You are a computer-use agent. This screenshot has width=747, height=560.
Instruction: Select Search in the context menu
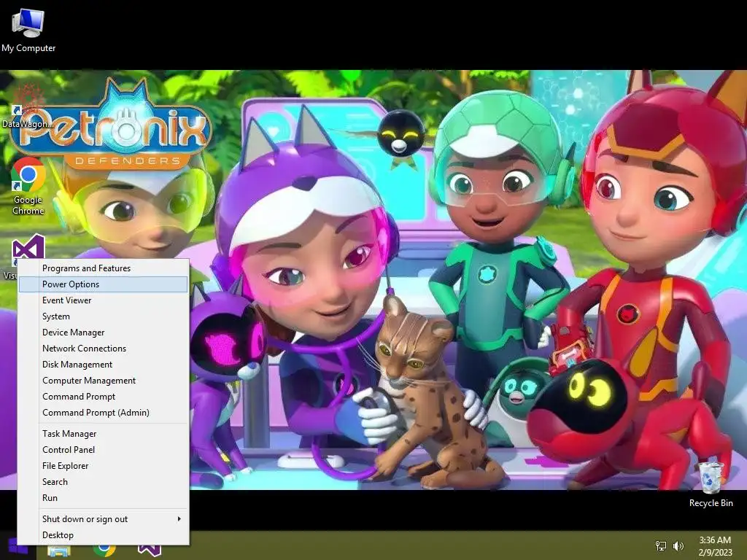pyautogui.click(x=104, y=482)
